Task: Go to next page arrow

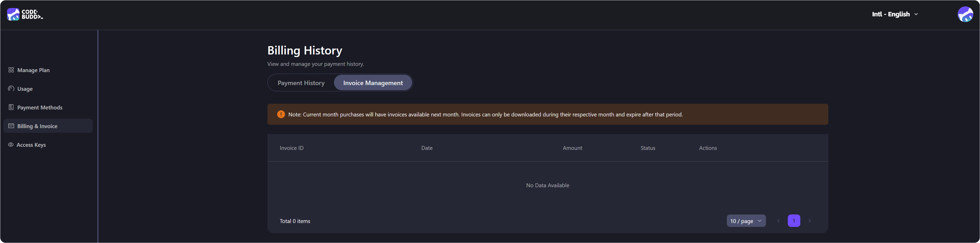Action: (810, 221)
